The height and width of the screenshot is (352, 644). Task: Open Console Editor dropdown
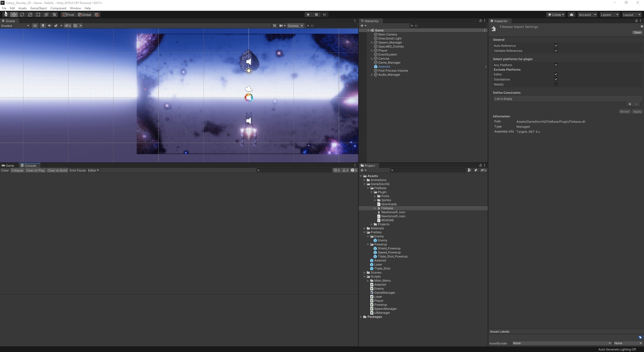(x=93, y=170)
